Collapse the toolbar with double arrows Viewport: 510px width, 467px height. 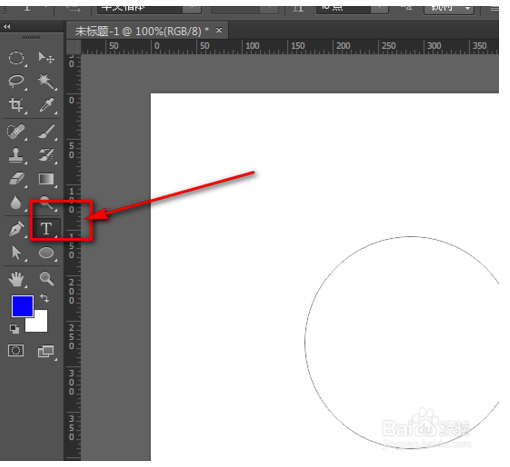pos(7,27)
